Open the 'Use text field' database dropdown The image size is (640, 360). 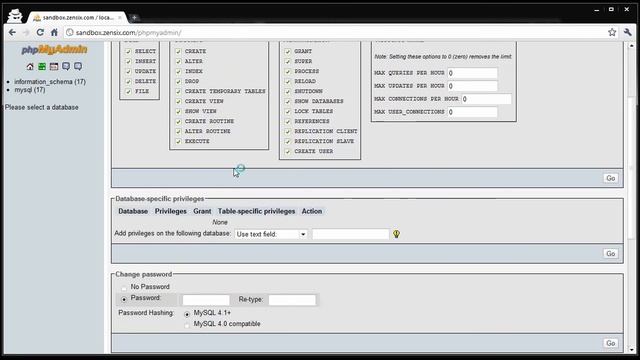point(271,234)
